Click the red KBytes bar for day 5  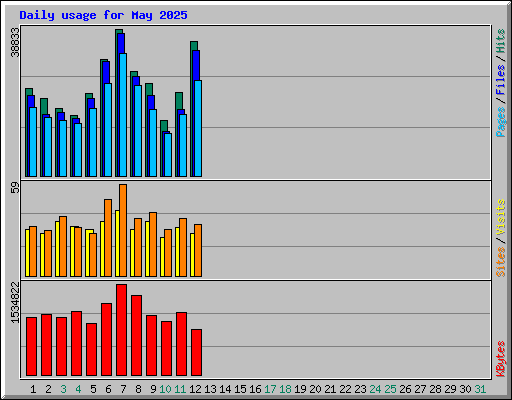click(91, 349)
